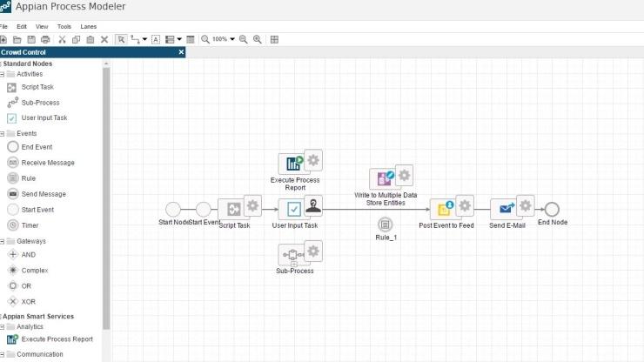Select Execute Process Report in palette
This screenshot has height=362, width=644.
[x=50, y=339]
